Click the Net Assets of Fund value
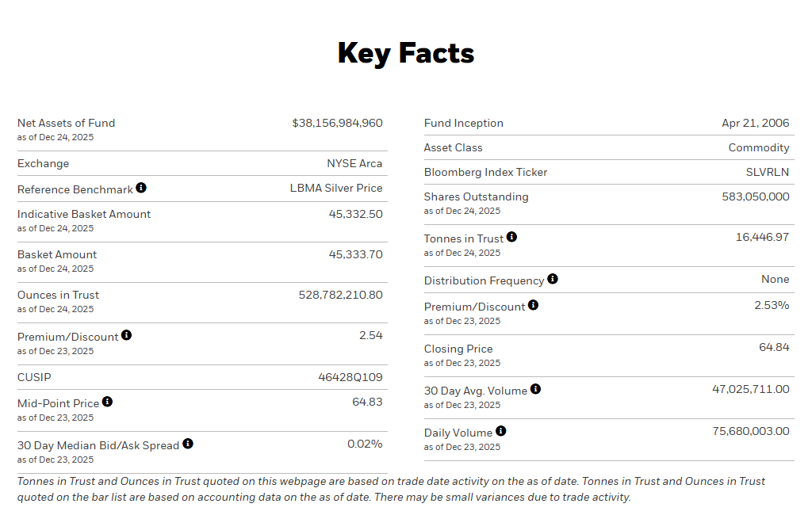The width and height of the screenshot is (812, 515). (x=337, y=123)
